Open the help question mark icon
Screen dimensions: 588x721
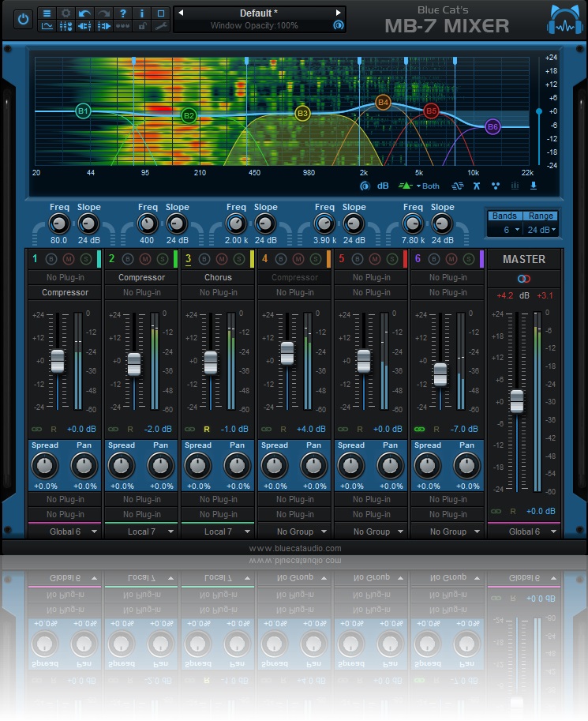tap(122, 13)
